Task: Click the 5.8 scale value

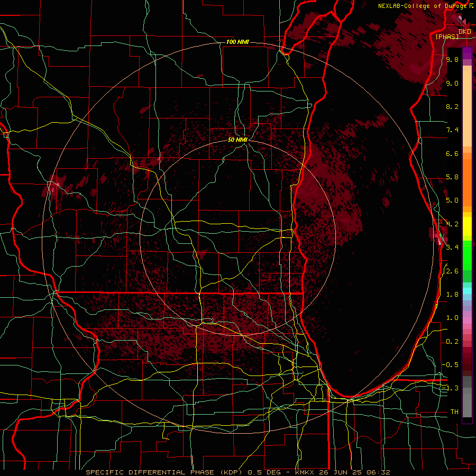Action: [x=452, y=177]
